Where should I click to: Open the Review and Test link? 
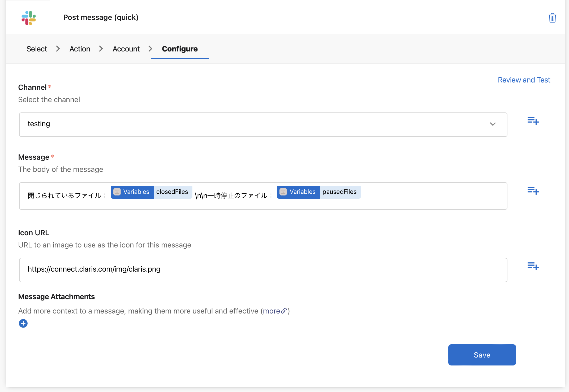(x=524, y=80)
